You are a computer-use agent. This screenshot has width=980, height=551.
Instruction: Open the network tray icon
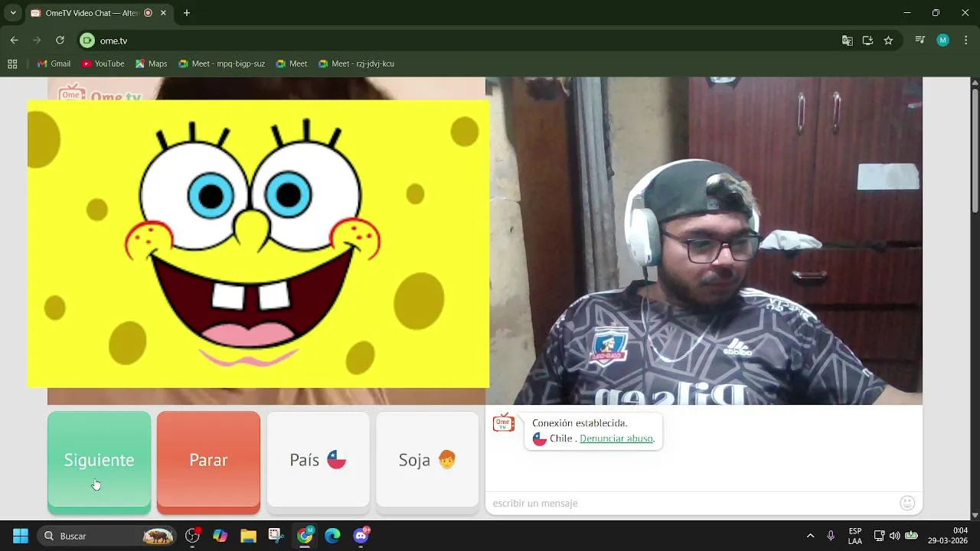click(879, 536)
